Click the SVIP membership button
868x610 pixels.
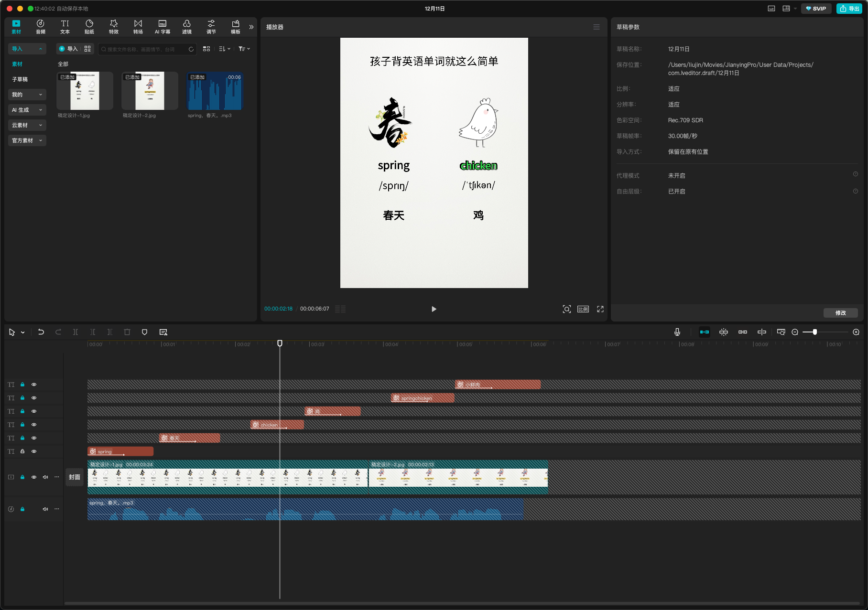[x=816, y=9]
